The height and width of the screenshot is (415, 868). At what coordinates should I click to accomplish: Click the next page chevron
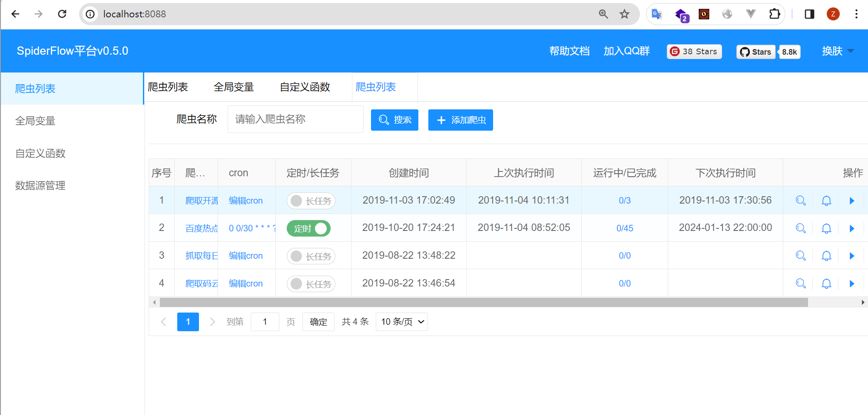pyautogui.click(x=212, y=322)
